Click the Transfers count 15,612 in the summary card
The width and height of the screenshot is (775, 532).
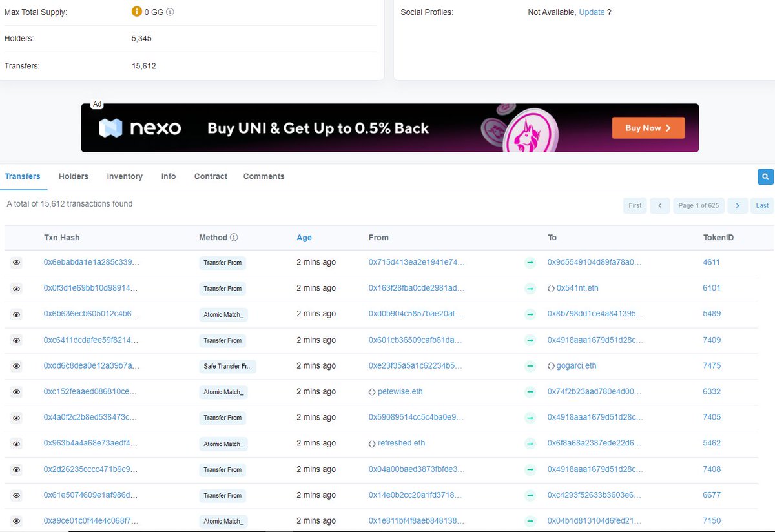tap(143, 66)
